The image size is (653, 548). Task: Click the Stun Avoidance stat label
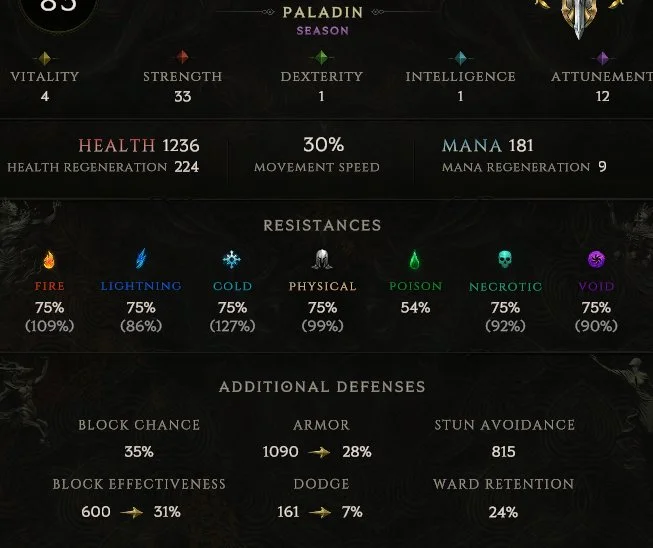504,426
